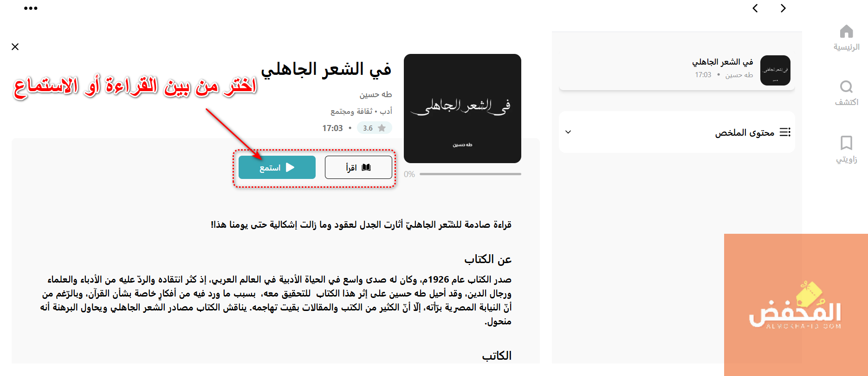Click the reading progress bar
The height and width of the screenshot is (376, 868).
[470, 174]
